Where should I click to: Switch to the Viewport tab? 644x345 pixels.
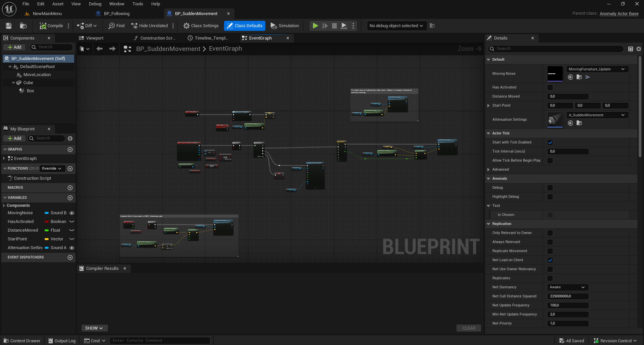(x=95, y=38)
